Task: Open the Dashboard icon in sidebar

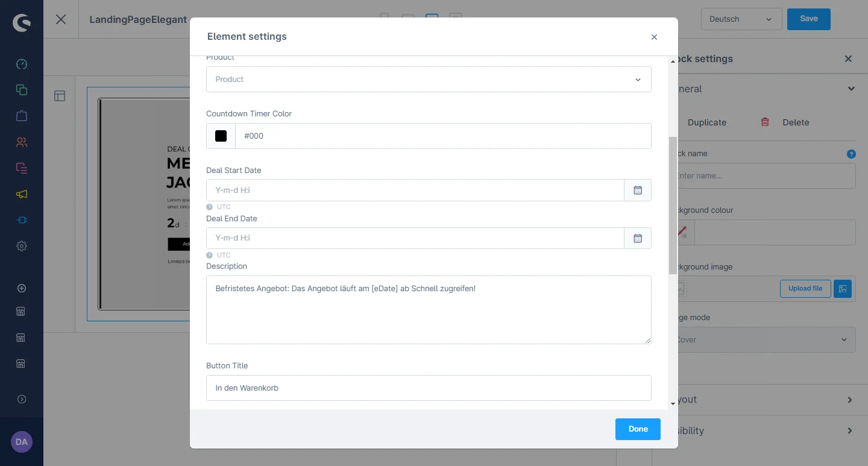Action: [x=22, y=64]
